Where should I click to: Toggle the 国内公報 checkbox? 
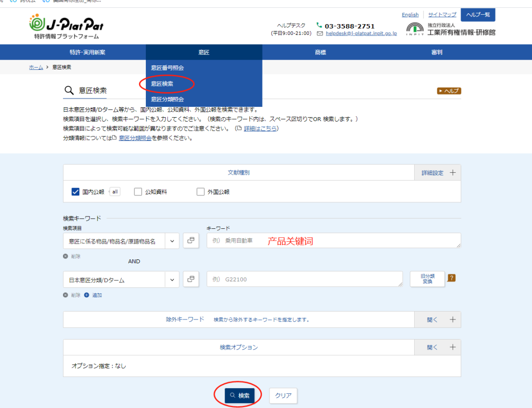[x=75, y=192]
